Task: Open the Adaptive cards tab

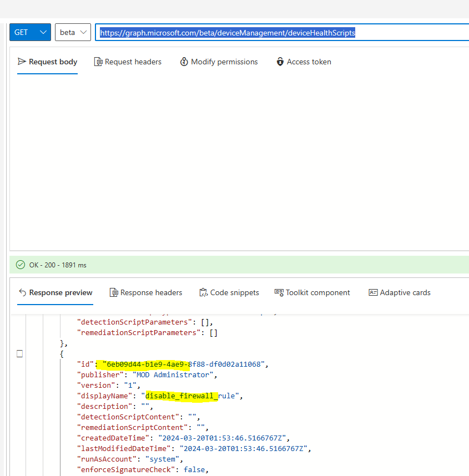Action: [400, 292]
